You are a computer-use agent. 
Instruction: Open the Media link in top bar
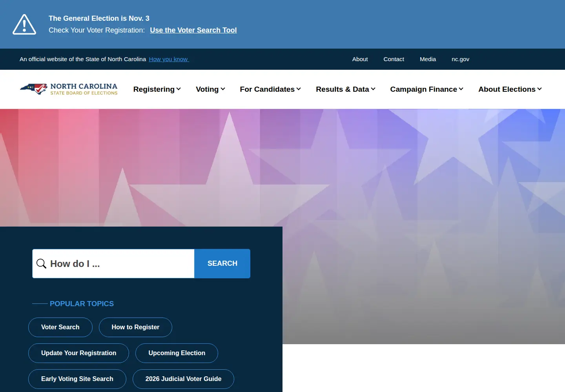[x=428, y=59]
